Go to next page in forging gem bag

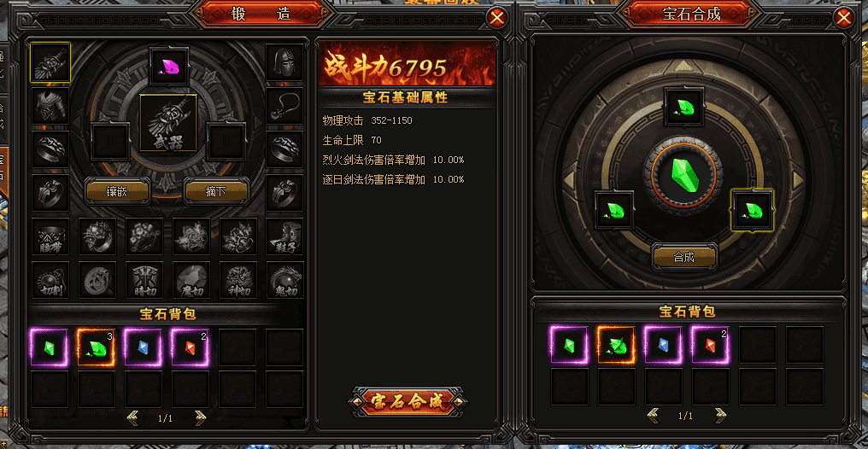pos(201,418)
